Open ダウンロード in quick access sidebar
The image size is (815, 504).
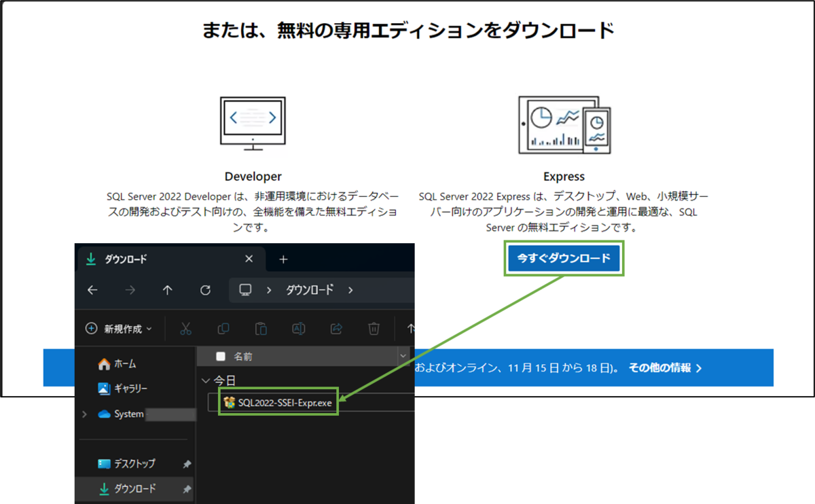(x=126, y=488)
